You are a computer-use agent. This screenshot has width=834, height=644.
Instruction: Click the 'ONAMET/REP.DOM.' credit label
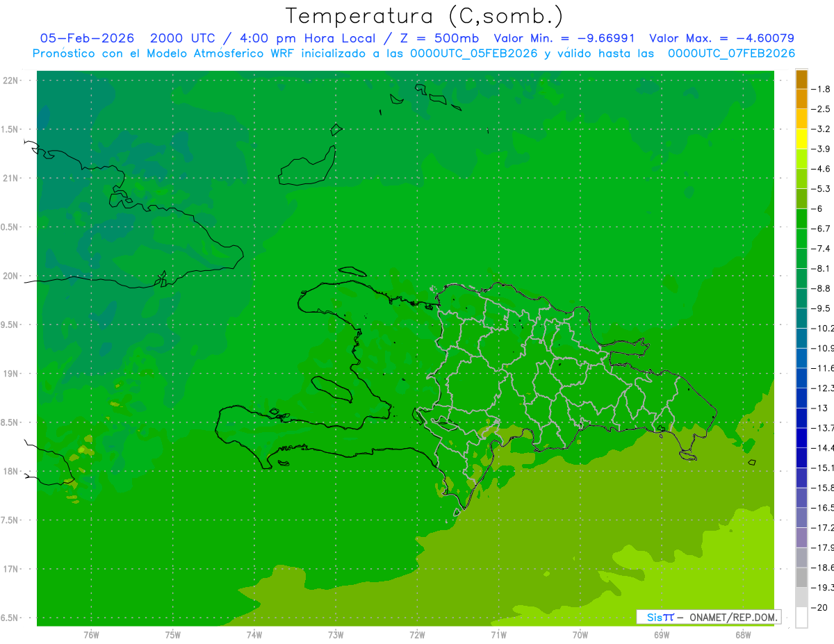(733, 617)
